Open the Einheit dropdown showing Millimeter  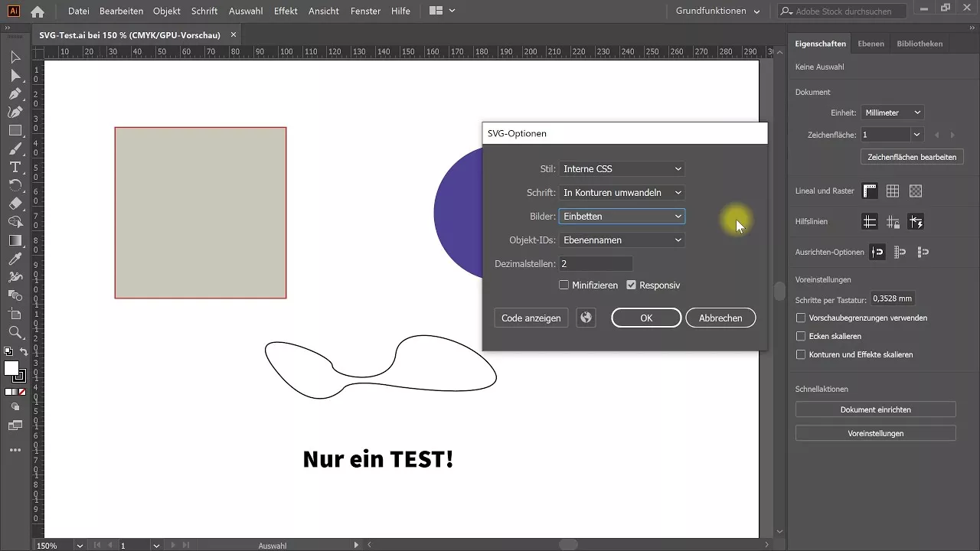tap(892, 112)
